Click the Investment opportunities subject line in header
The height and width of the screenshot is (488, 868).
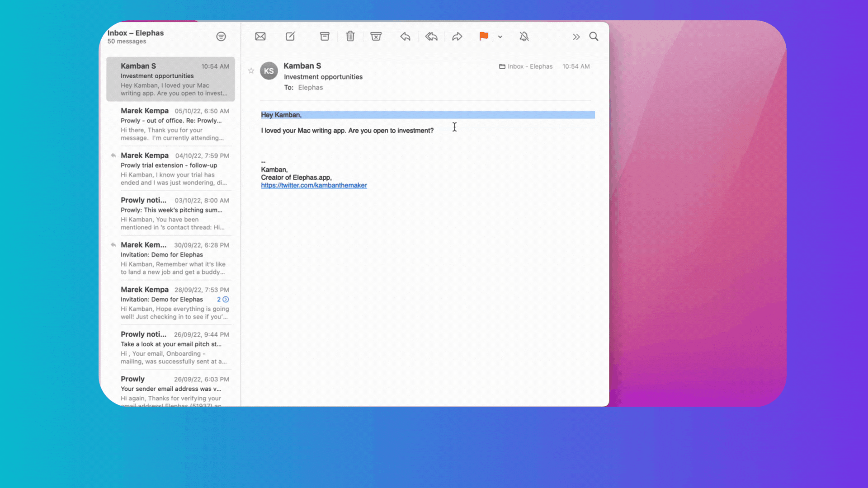tap(323, 77)
